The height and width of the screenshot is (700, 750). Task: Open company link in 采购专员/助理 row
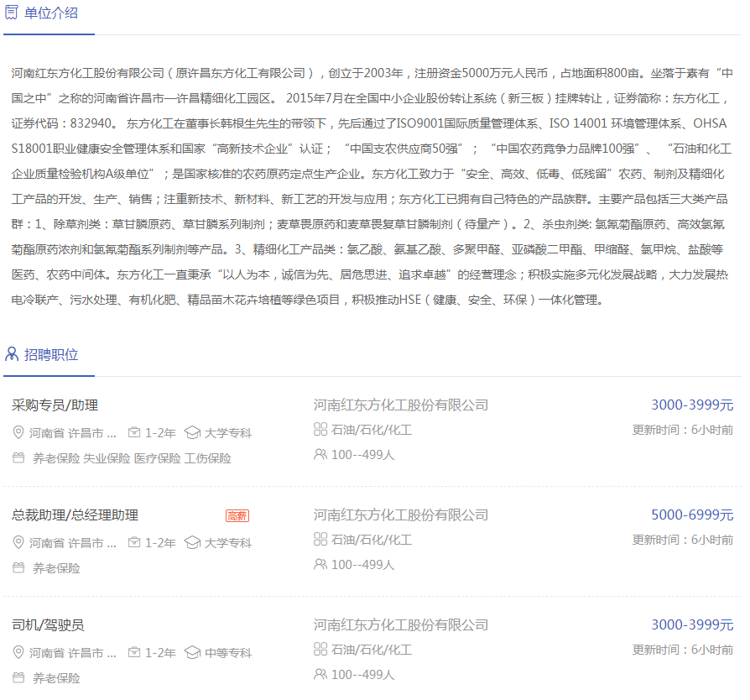click(x=401, y=405)
